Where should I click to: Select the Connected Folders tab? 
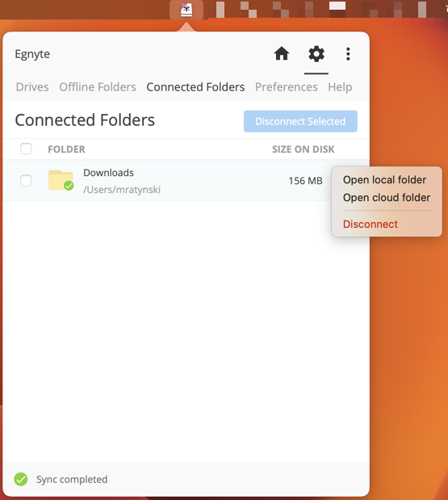click(195, 87)
